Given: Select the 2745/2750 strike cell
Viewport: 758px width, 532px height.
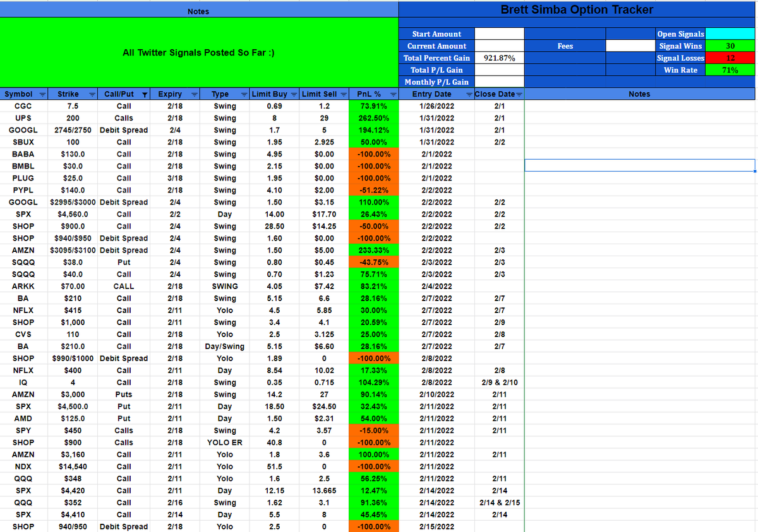Looking at the screenshot, I should pyautogui.click(x=73, y=130).
